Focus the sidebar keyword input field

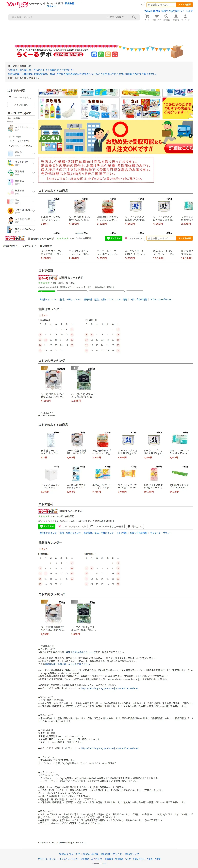click(21, 97)
